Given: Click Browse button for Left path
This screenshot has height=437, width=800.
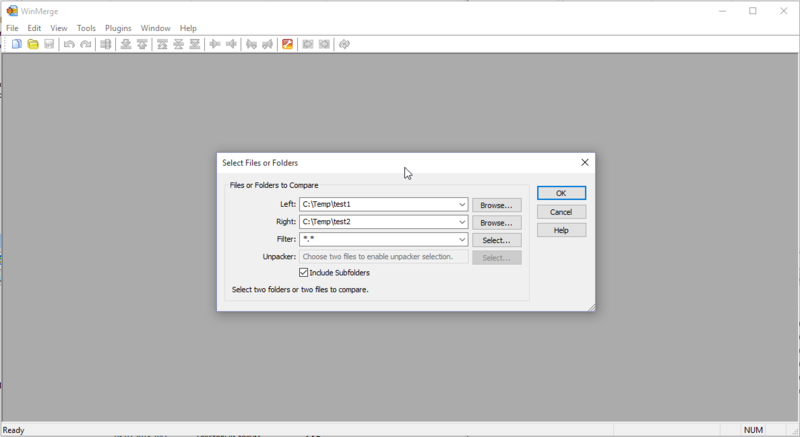Looking at the screenshot, I should [x=496, y=205].
